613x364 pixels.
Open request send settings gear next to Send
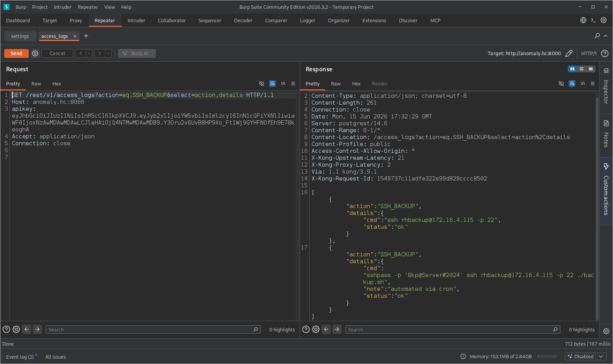(x=35, y=53)
